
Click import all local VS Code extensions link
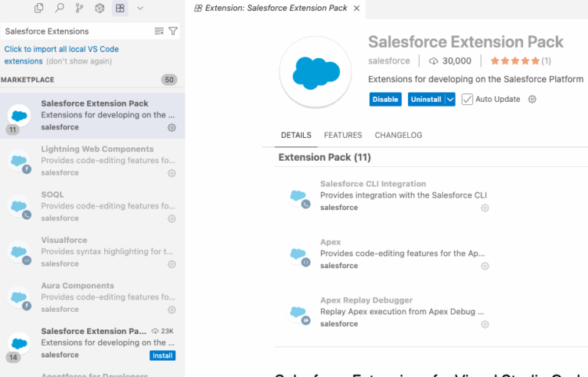61,55
